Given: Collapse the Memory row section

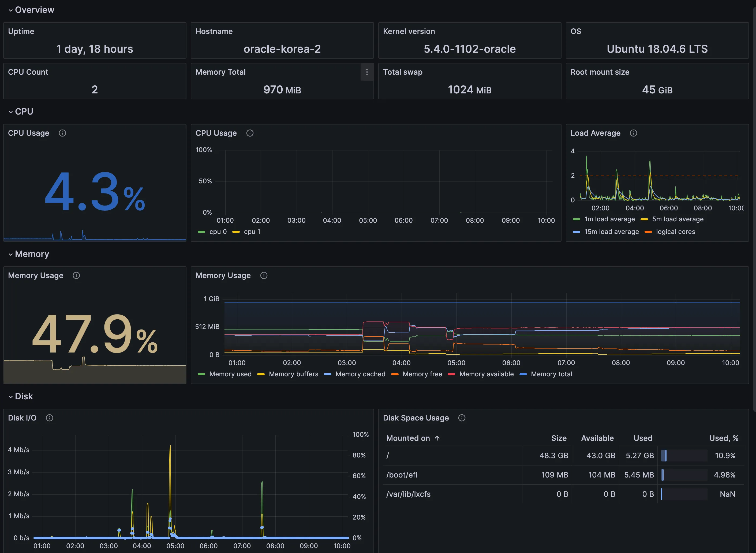Looking at the screenshot, I should click(11, 254).
